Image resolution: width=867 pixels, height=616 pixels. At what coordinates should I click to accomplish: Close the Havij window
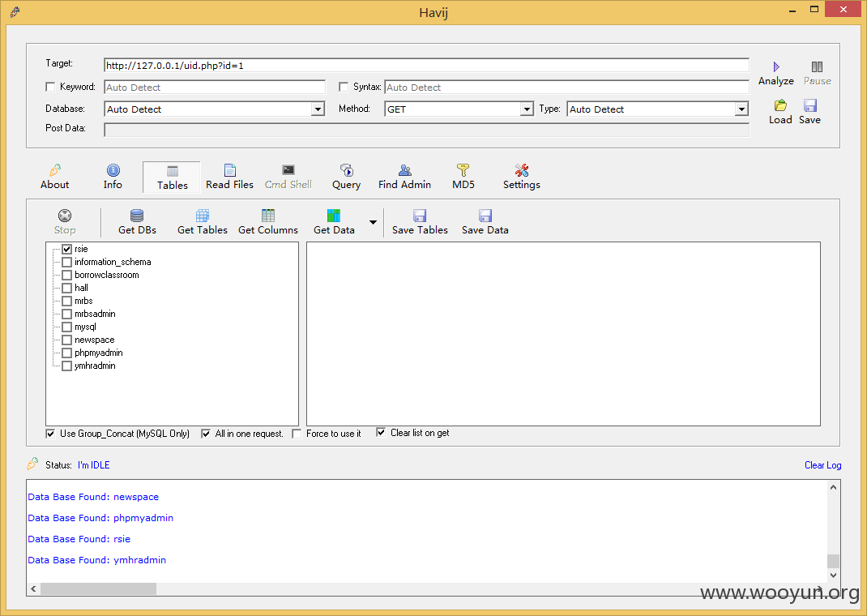(844, 10)
